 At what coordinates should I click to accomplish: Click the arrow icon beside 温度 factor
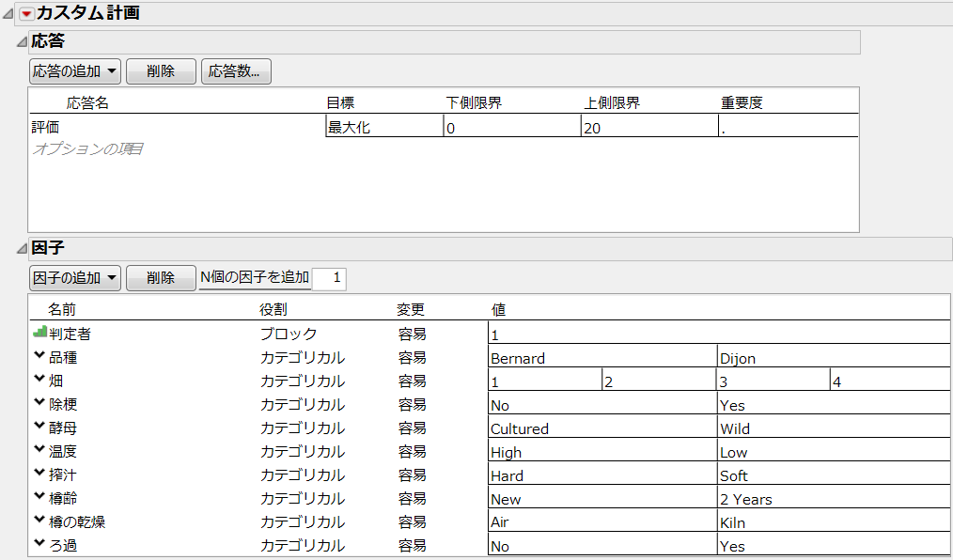pos(39,450)
